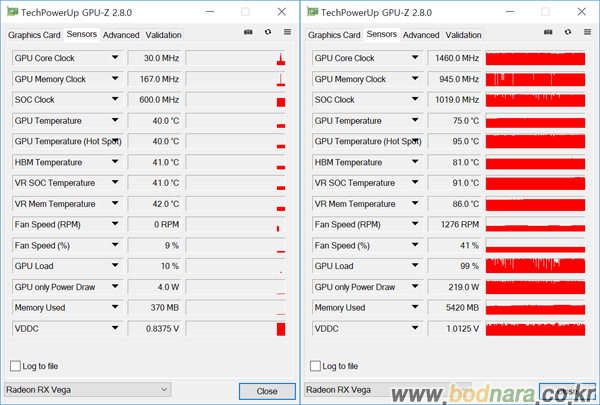
Task: Expand GPU Core Clock dropdown in left window
Action: (115, 58)
